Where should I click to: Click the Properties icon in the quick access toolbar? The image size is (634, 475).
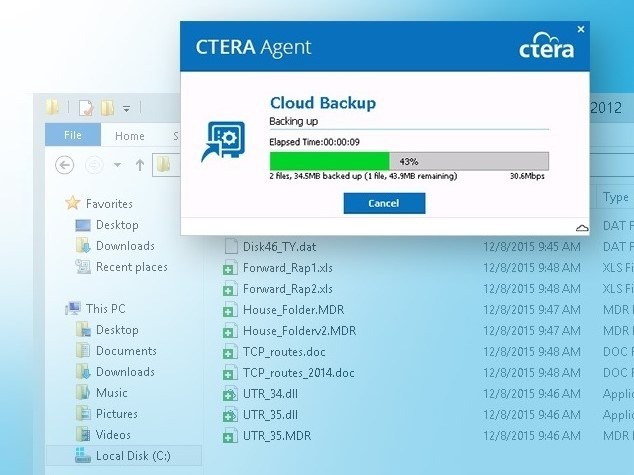[x=86, y=108]
